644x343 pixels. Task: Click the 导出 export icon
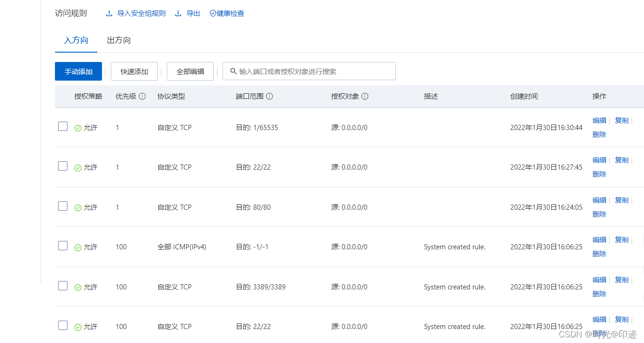coord(177,13)
